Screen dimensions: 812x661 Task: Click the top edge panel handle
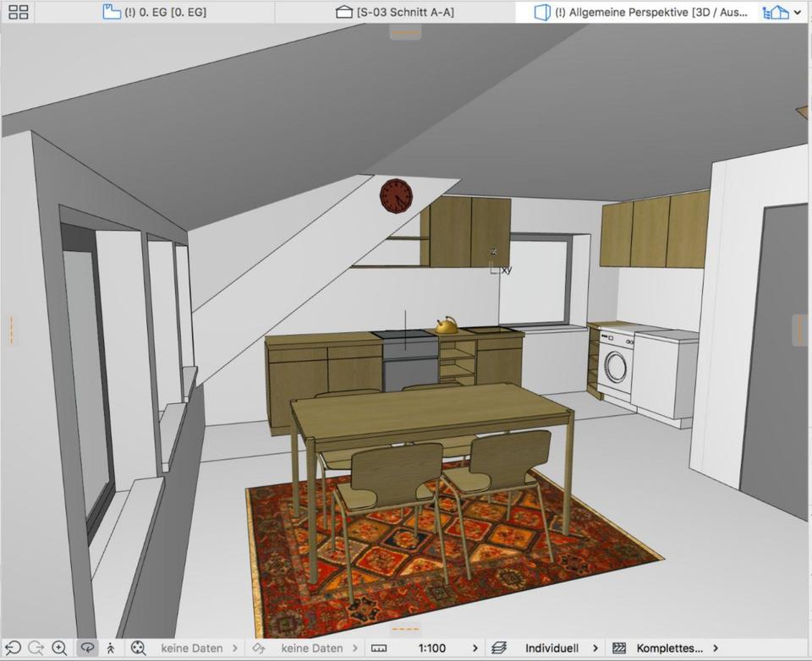click(x=406, y=32)
